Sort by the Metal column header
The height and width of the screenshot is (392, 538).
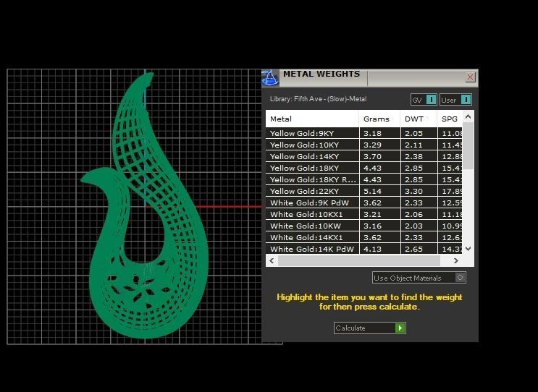click(312, 119)
